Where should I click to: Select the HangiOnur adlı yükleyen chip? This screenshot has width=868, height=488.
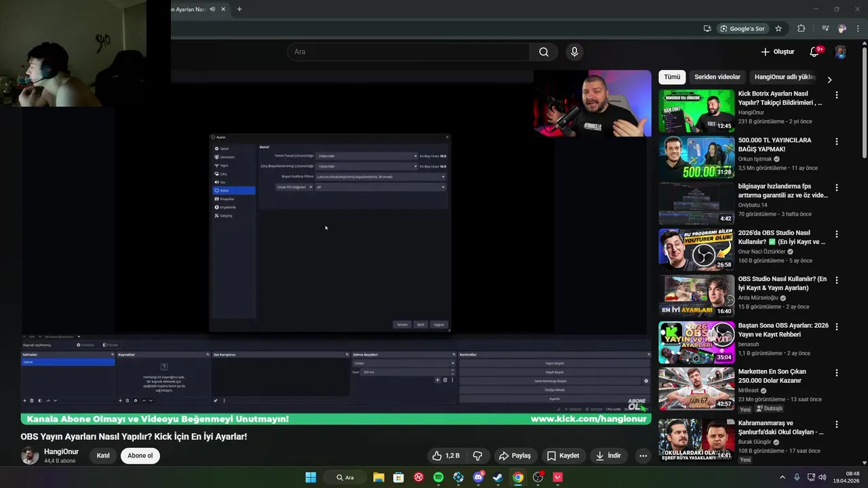click(785, 77)
